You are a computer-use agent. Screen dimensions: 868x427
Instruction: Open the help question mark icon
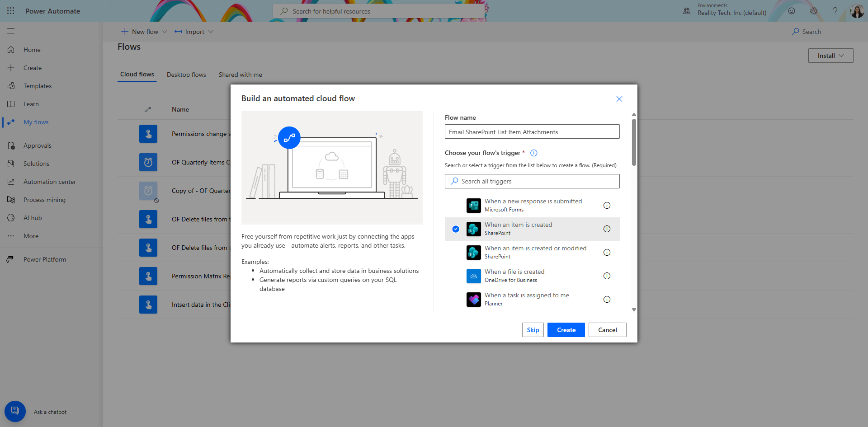coord(835,11)
